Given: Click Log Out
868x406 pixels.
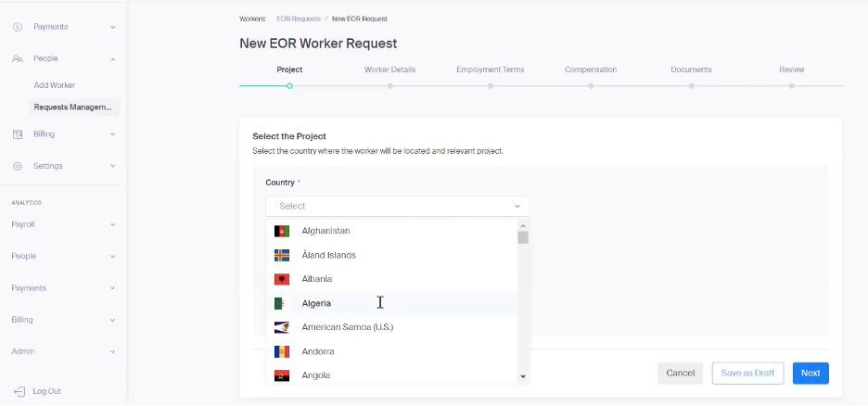Looking at the screenshot, I should (x=47, y=391).
